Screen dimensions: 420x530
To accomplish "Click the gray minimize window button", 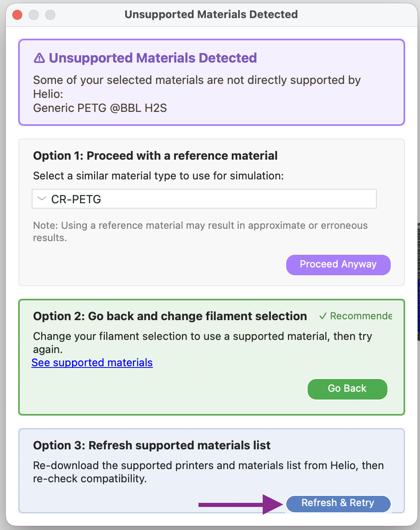I will coord(34,15).
